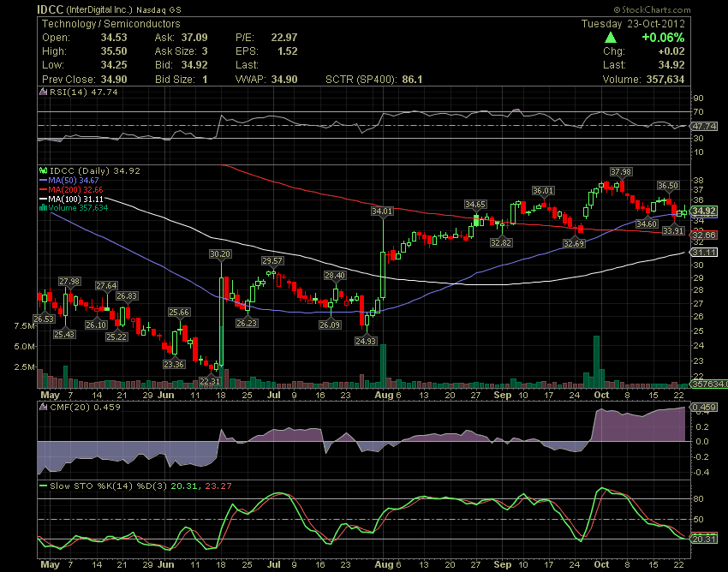Click the Slow STO %K(14) %D(3) label
The image size is (728, 572).
[x=108, y=486]
